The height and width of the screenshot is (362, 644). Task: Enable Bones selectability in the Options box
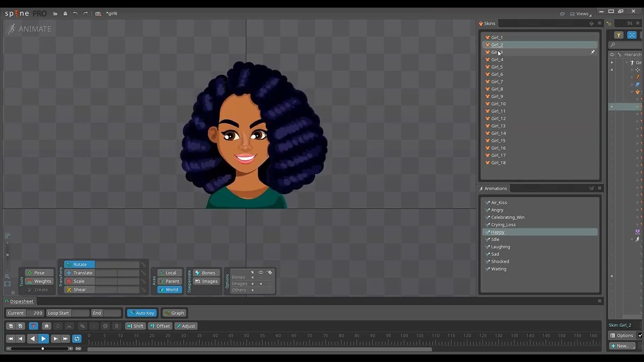(x=253, y=277)
